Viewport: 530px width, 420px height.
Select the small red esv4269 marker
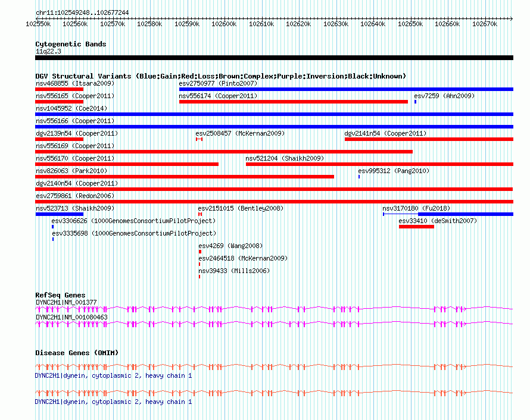(x=200, y=252)
